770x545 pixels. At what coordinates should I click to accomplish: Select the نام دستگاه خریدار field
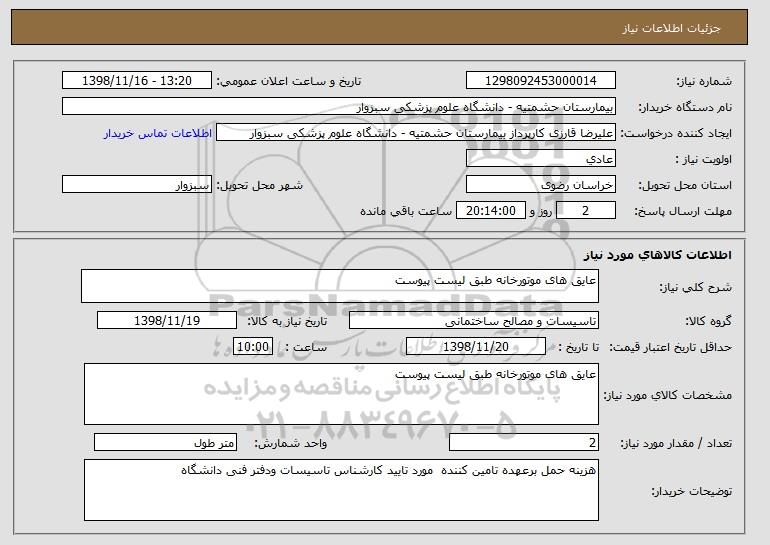pyautogui.click(x=339, y=107)
